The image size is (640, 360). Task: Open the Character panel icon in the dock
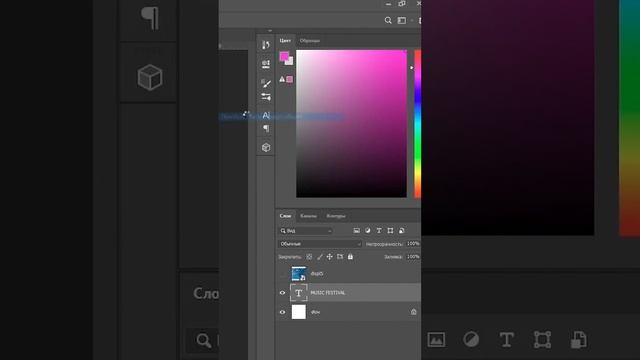[266, 116]
